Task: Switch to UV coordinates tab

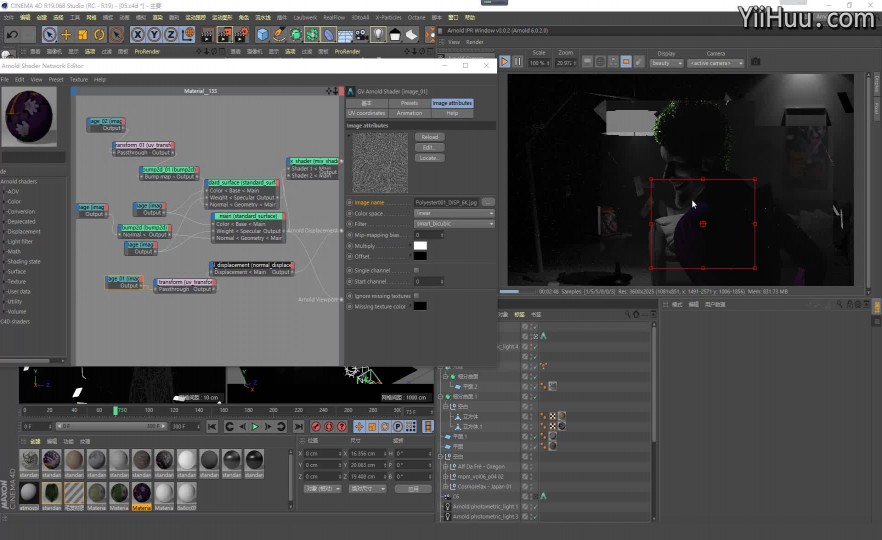Action: click(367, 113)
